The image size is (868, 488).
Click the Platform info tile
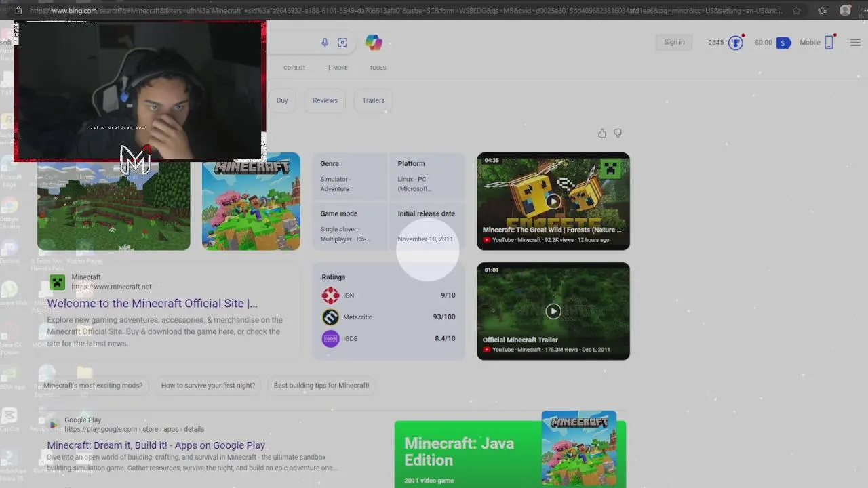pos(427,176)
